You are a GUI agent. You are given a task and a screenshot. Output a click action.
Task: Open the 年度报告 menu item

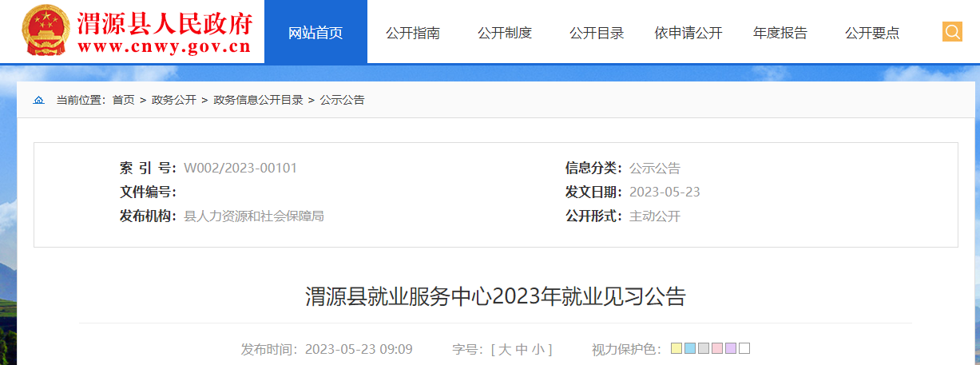click(780, 33)
